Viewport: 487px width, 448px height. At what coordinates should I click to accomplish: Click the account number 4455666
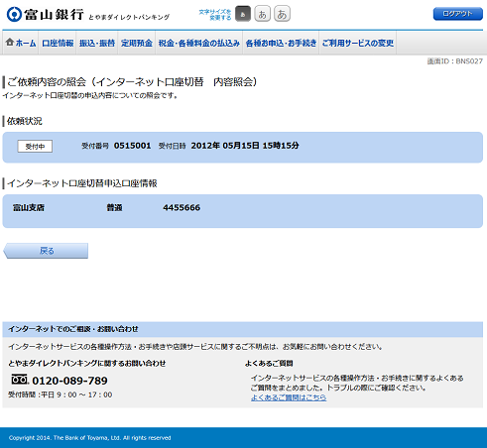[x=182, y=207]
